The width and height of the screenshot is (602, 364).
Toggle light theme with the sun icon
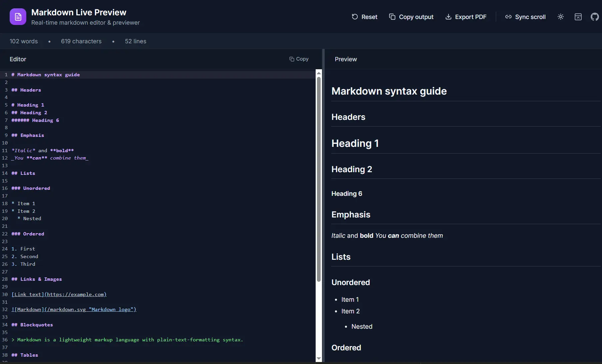pyautogui.click(x=560, y=17)
